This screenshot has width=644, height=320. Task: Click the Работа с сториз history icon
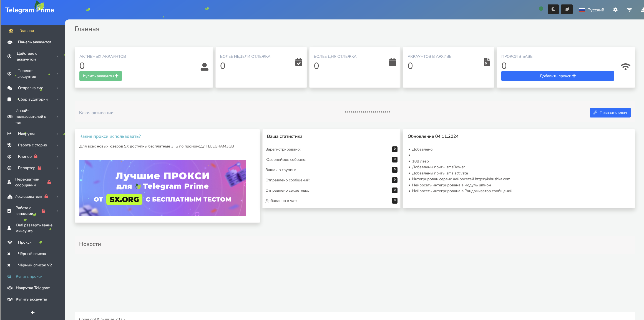(9, 145)
